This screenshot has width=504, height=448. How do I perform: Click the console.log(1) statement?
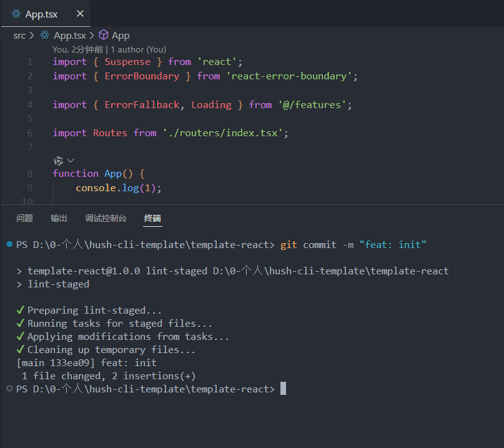click(118, 188)
